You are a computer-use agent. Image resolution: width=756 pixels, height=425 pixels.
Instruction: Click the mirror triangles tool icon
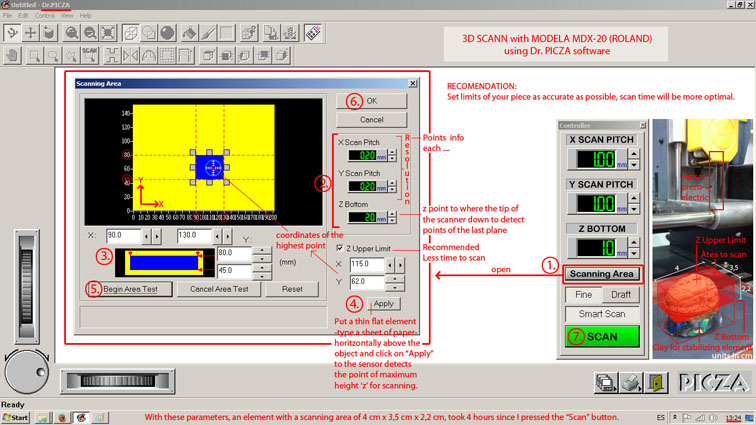tap(130, 55)
